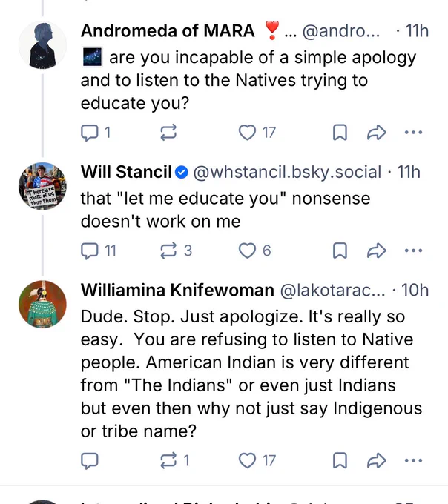
Task: Share Will Stancil's post
Action: click(377, 251)
